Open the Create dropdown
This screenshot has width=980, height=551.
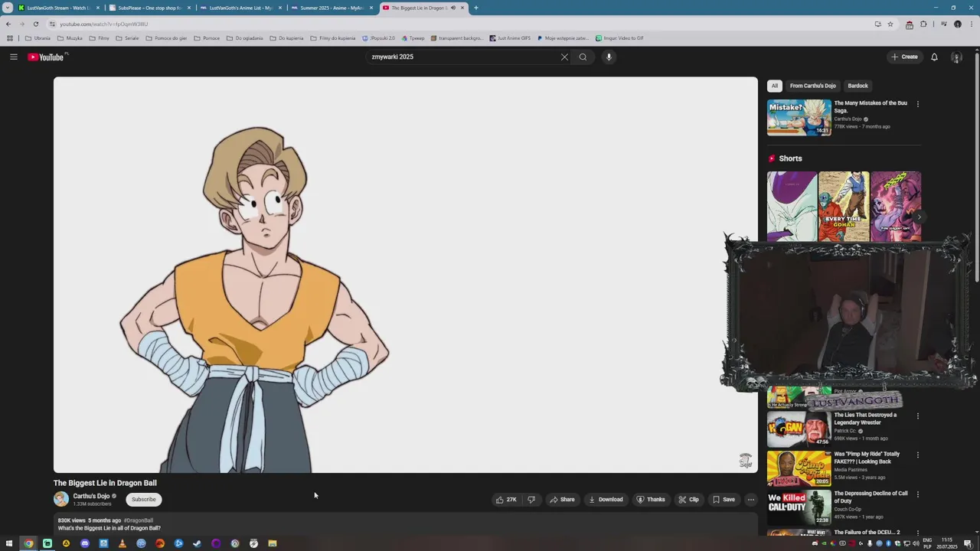pyautogui.click(x=904, y=57)
